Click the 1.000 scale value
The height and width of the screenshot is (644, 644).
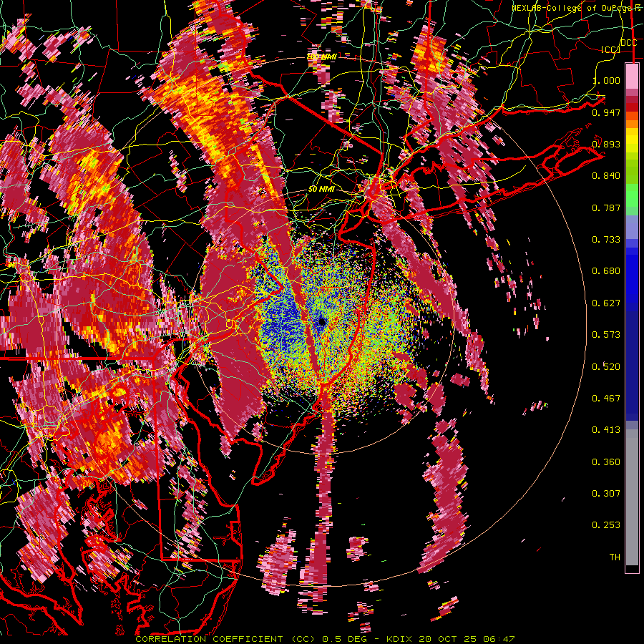pos(606,80)
